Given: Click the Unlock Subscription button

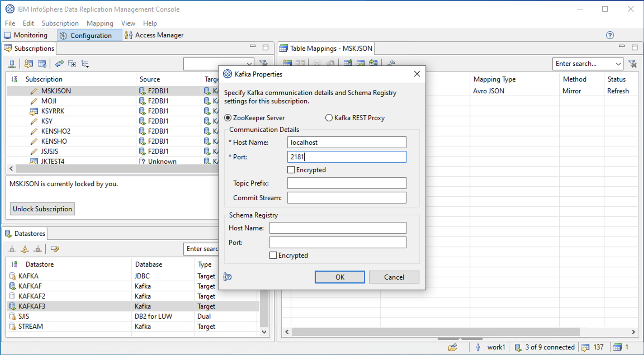Looking at the screenshot, I should (x=42, y=209).
